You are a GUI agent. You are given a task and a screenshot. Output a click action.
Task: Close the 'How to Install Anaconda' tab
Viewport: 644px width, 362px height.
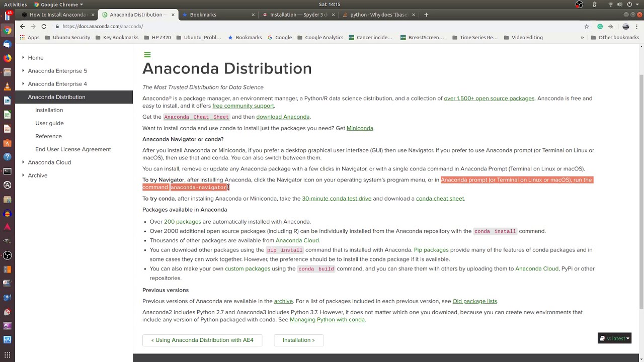(x=93, y=15)
